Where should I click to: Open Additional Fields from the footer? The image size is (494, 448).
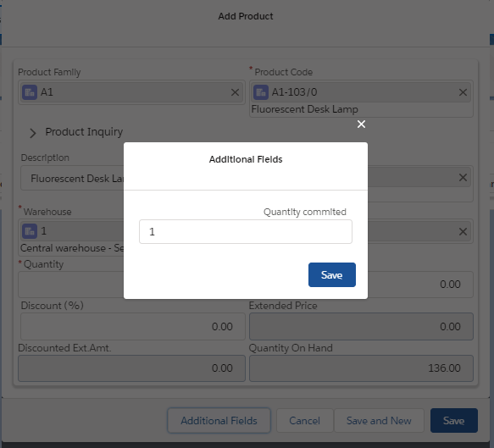(219, 421)
